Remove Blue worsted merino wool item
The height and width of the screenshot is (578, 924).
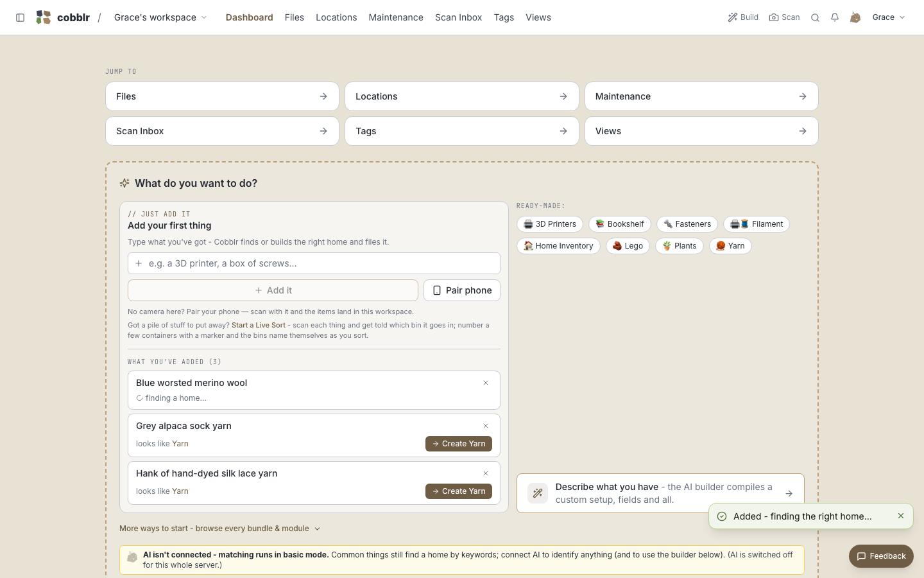486,383
